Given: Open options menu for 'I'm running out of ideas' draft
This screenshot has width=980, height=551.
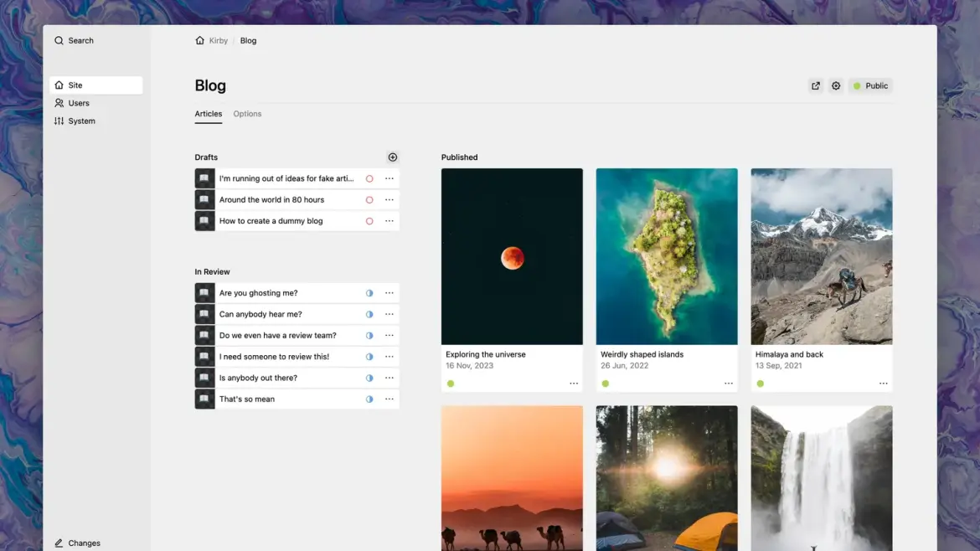Looking at the screenshot, I should [389, 178].
